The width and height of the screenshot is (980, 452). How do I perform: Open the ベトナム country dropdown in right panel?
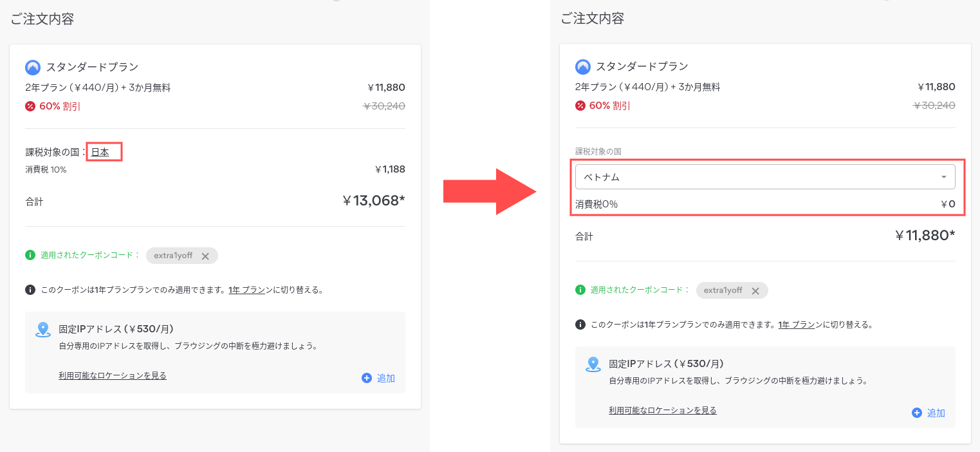tap(765, 176)
